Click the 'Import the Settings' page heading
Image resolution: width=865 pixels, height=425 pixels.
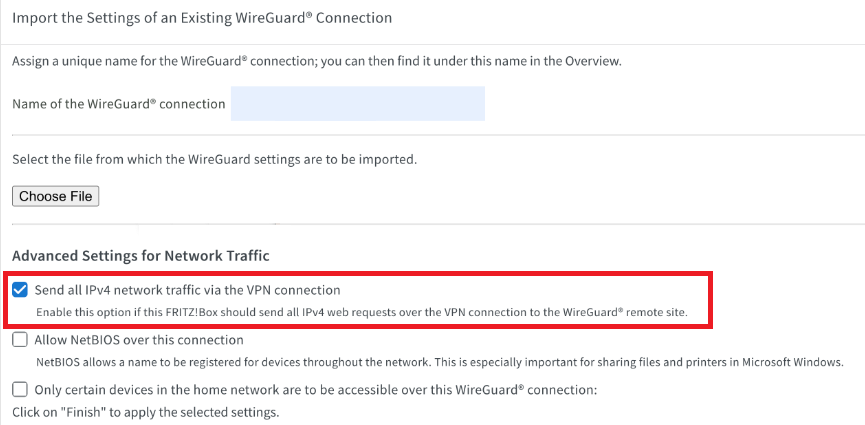202,18
